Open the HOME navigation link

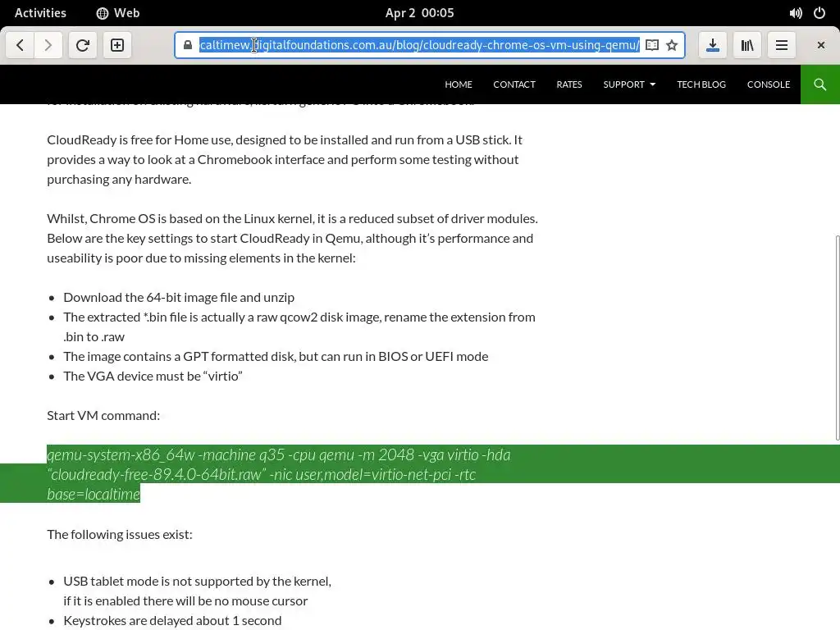tap(459, 84)
